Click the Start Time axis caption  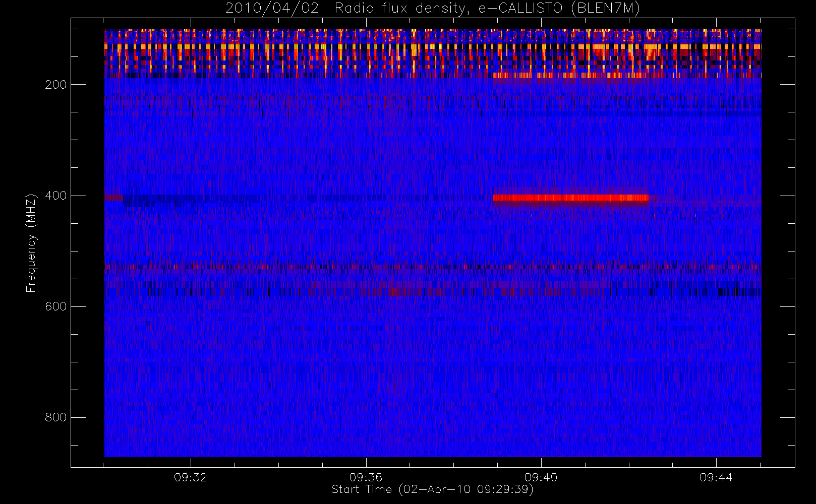(x=432, y=489)
